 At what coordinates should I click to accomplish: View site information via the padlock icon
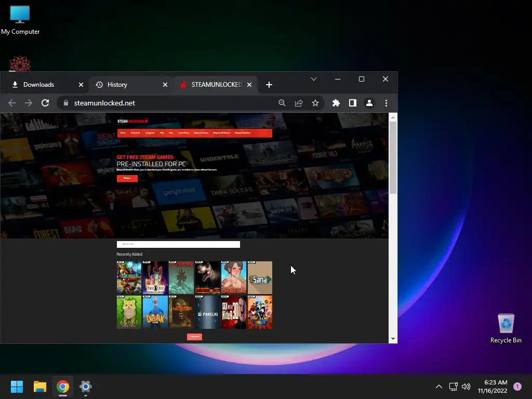pos(66,103)
